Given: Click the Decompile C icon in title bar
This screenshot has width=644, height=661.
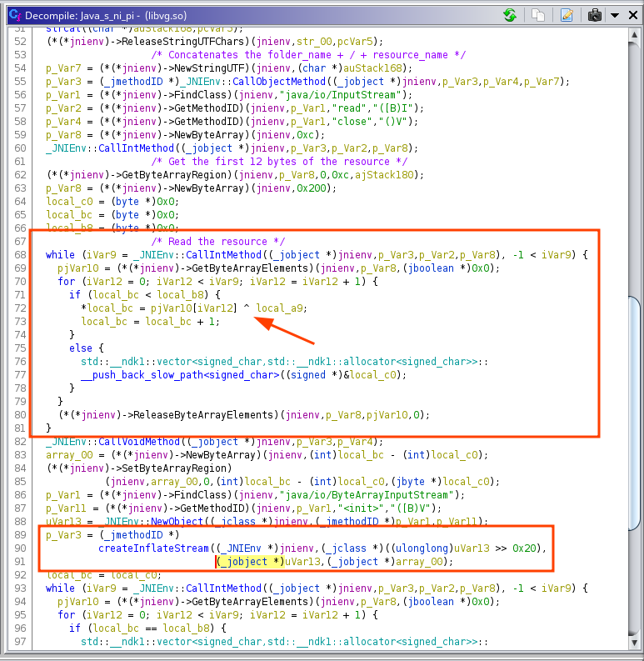Looking at the screenshot, I should (x=15, y=15).
